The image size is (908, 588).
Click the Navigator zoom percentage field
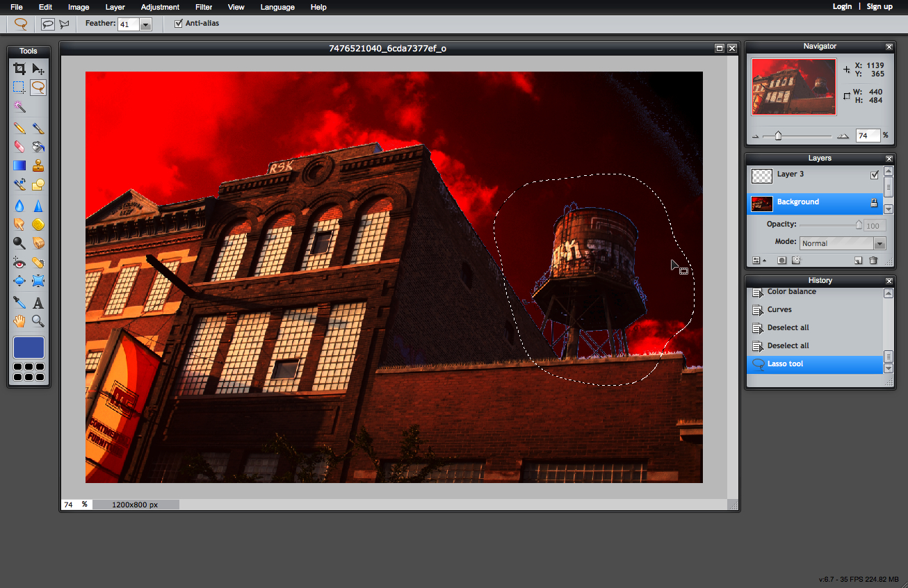(x=868, y=136)
